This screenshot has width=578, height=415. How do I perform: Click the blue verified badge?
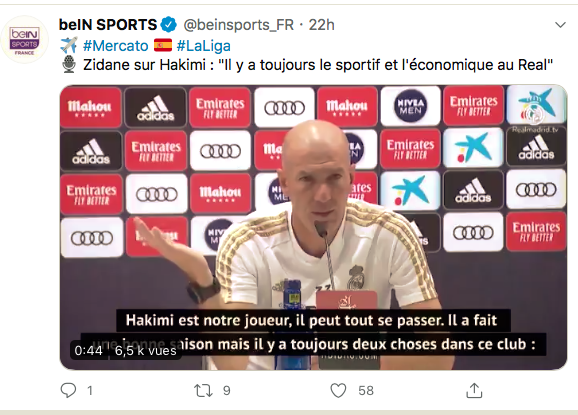coord(169,25)
